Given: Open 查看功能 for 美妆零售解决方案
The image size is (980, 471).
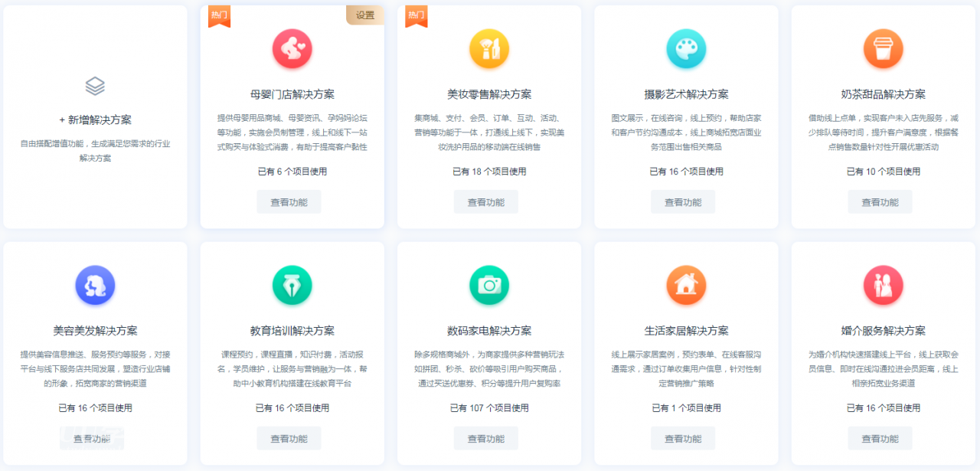Looking at the screenshot, I should point(485,201).
